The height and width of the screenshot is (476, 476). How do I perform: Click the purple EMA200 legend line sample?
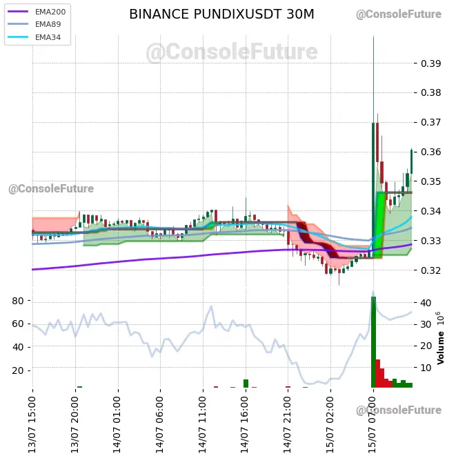18,12
